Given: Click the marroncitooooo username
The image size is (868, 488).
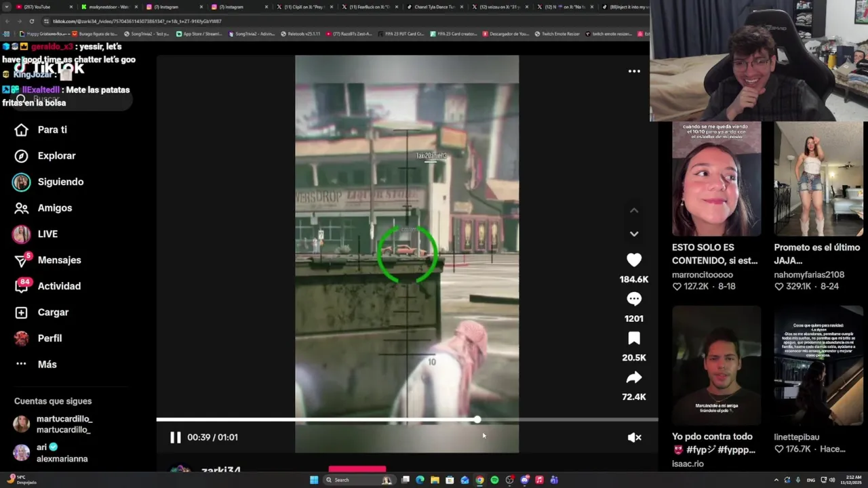Looking at the screenshot, I should click(703, 274).
